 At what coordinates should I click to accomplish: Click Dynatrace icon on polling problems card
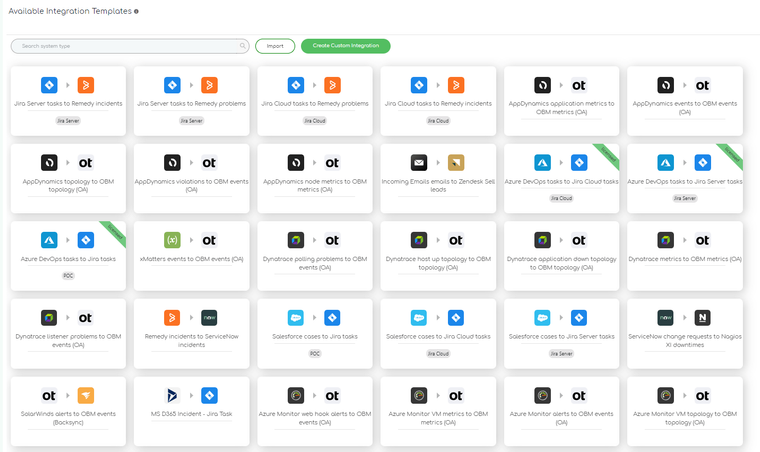click(296, 240)
